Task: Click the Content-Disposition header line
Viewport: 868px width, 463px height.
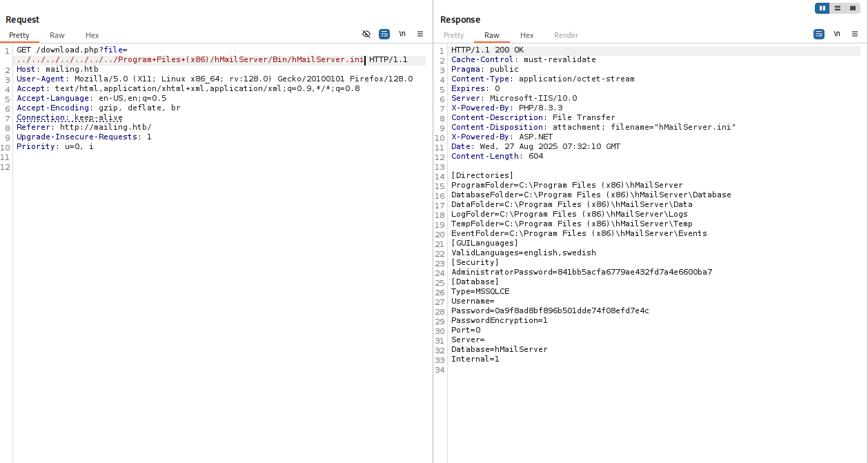Action: [x=593, y=127]
